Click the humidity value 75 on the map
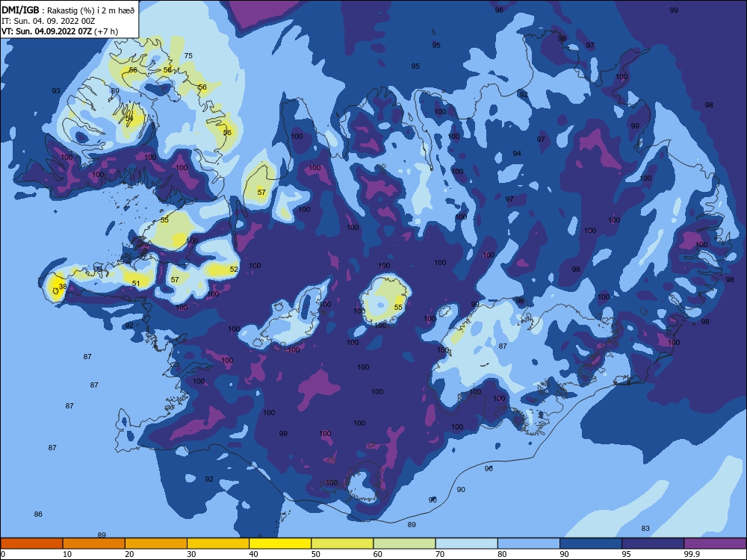The height and width of the screenshot is (560, 747). pyautogui.click(x=188, y=56)
